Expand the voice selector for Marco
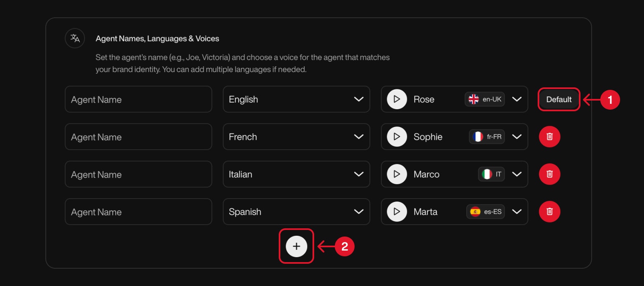Viewport: 644px width, 286px height. click(x=517, y=174)
